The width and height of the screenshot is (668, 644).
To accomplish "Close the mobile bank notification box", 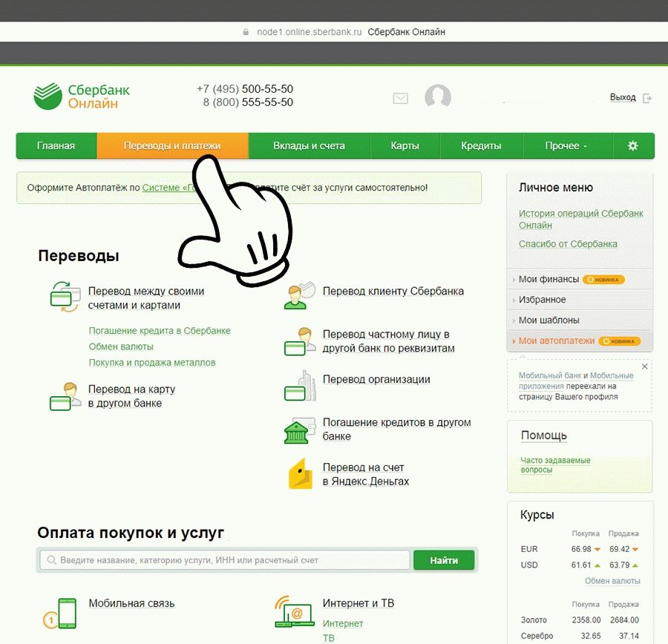I will pos(645,367).
